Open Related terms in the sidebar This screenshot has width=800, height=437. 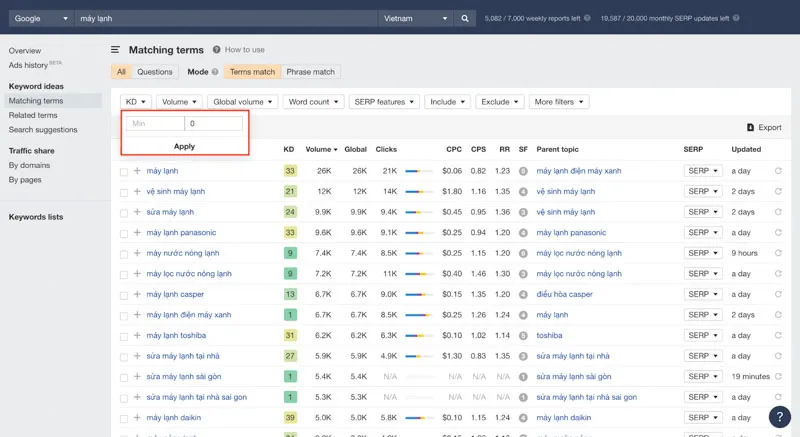[33, 115]
